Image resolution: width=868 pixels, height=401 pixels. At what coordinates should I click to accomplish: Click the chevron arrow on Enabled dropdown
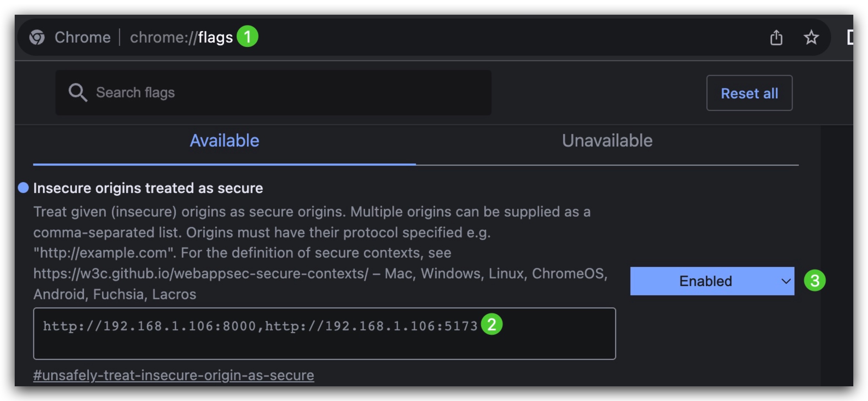pos(786,281)
